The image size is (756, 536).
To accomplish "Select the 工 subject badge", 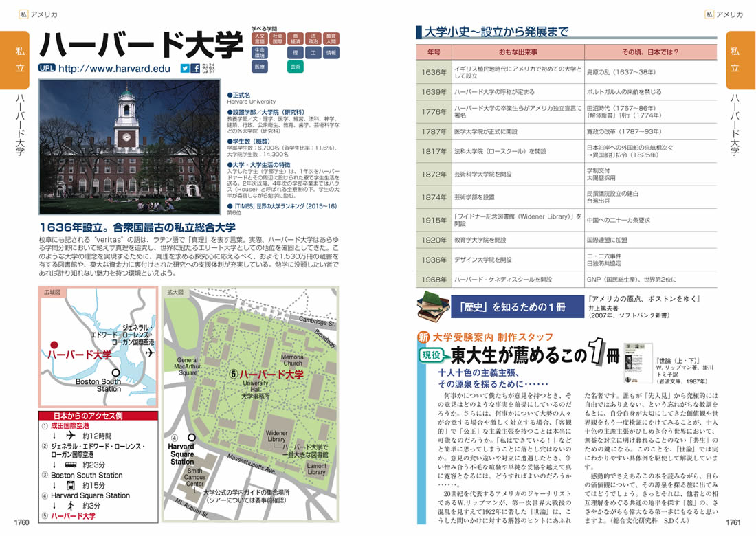I will pos(313,52).
